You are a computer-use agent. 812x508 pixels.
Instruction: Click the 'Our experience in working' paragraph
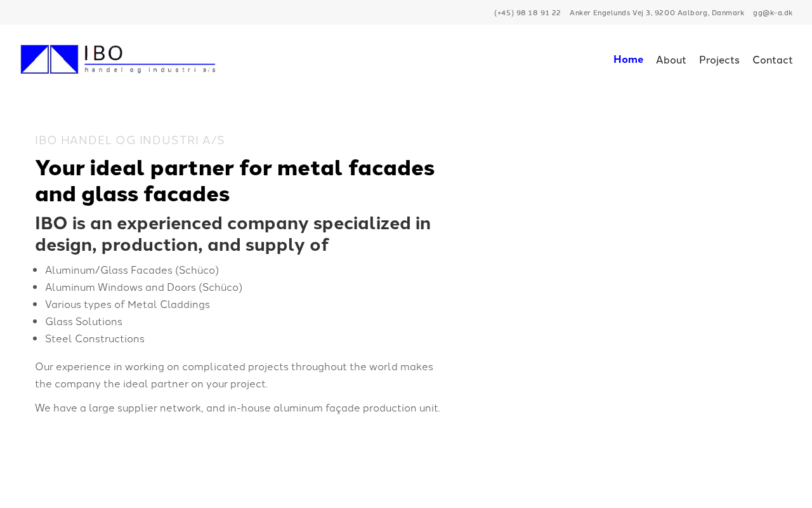(x=234, y=375)
